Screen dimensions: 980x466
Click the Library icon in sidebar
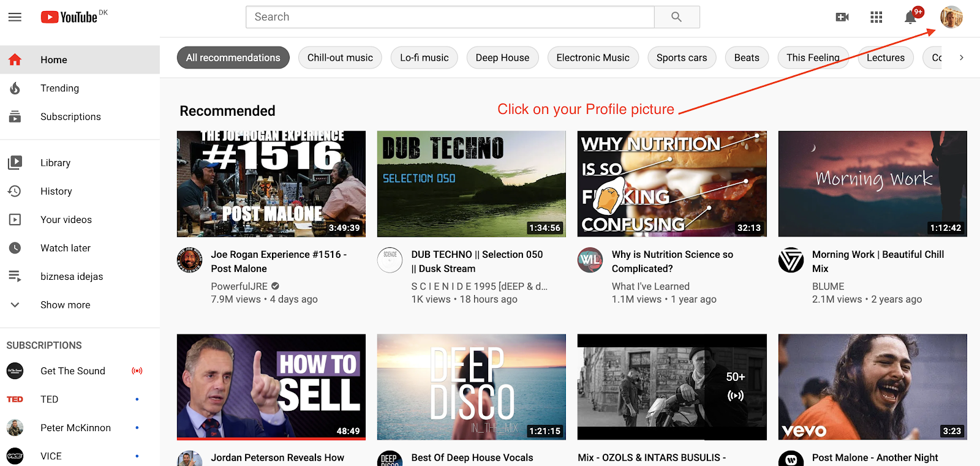tap(15, 162)
